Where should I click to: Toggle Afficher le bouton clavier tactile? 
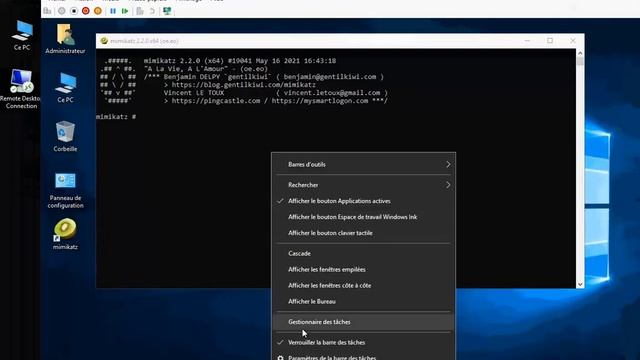364,233
